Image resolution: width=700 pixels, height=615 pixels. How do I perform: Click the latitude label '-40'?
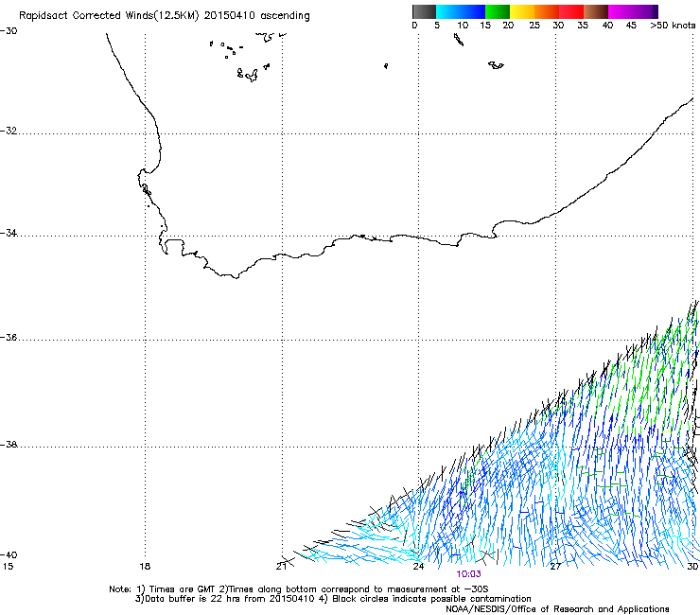(x=9, y=554)
